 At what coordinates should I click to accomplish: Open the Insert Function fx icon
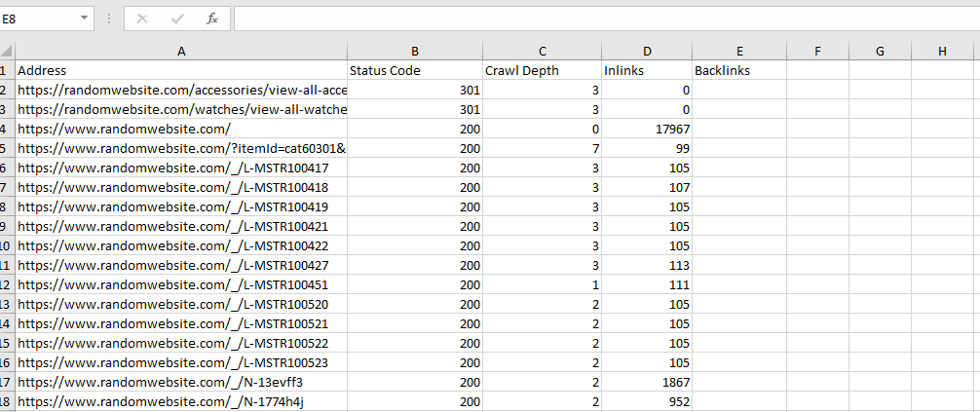212,19
